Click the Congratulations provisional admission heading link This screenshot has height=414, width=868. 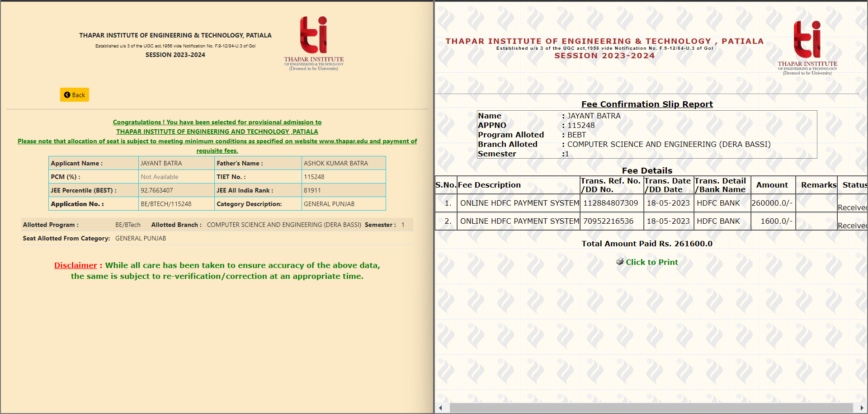(x=217, y=122)
